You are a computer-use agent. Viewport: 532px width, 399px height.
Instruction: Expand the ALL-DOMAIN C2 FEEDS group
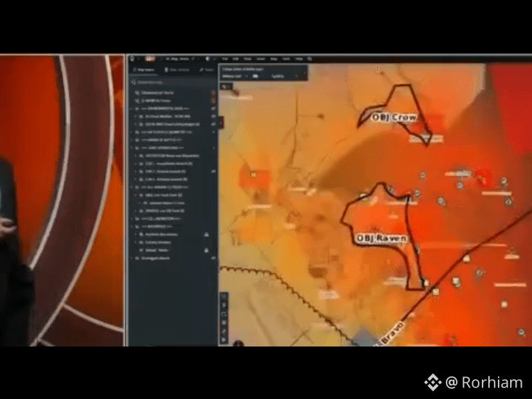(132, 187)
